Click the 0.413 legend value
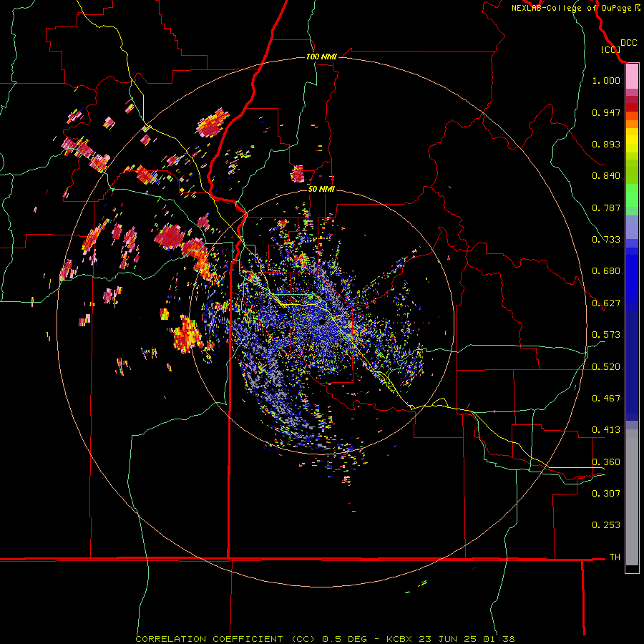This screenshot has width=644, height=644. click(606, 430)
